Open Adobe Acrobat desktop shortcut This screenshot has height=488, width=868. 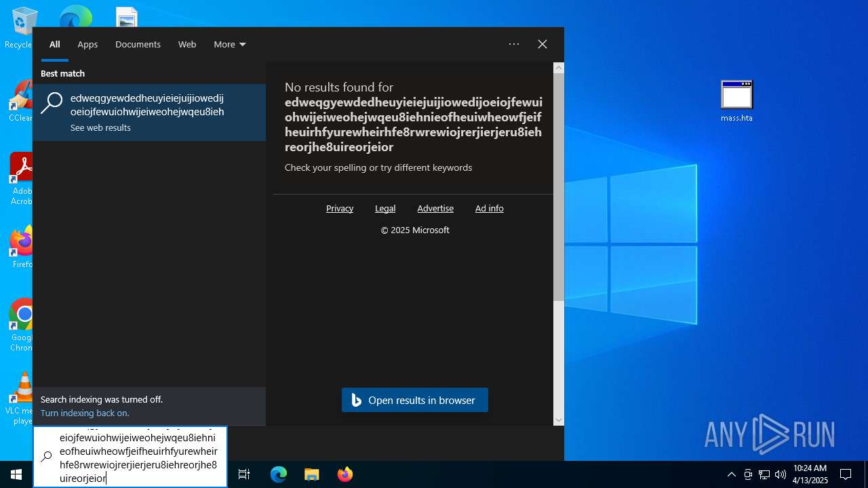click(20, 178)
